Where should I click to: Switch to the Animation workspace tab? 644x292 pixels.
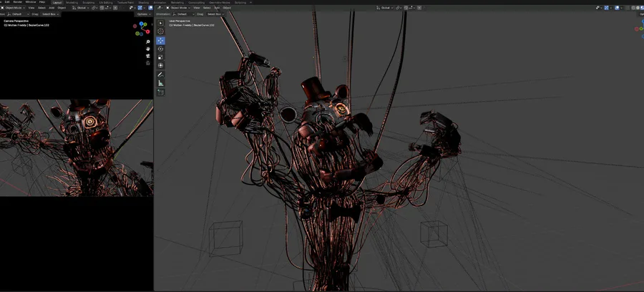coord(160,2)
